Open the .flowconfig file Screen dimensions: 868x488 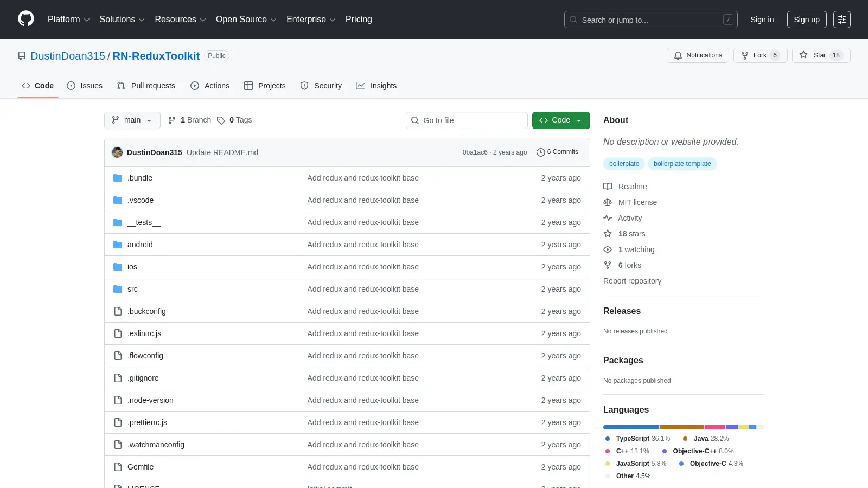point(145,356)
